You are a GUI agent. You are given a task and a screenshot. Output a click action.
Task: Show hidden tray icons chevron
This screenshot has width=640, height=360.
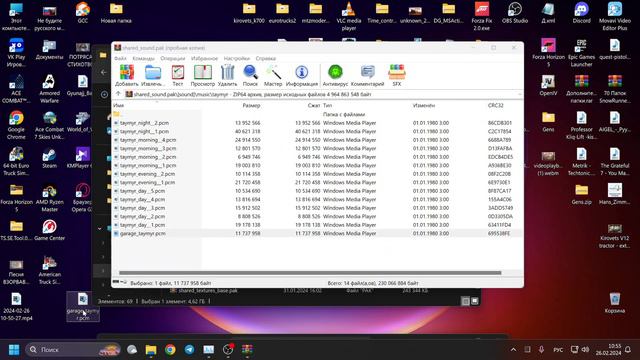coord(513,350)
